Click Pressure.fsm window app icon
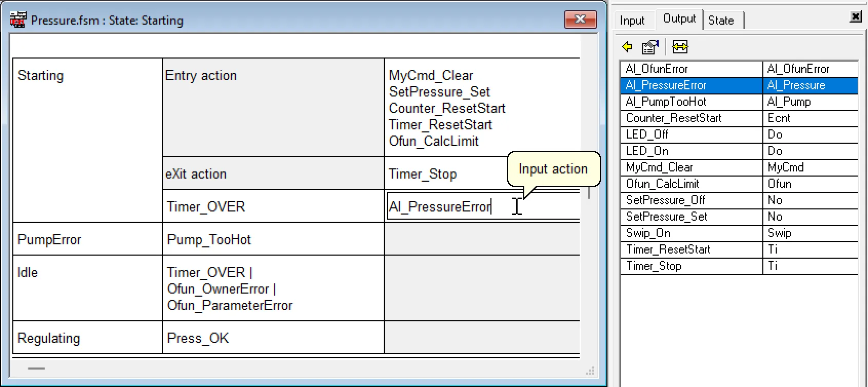Viewport: 868px width, 387px height. [x=18, y=20]
